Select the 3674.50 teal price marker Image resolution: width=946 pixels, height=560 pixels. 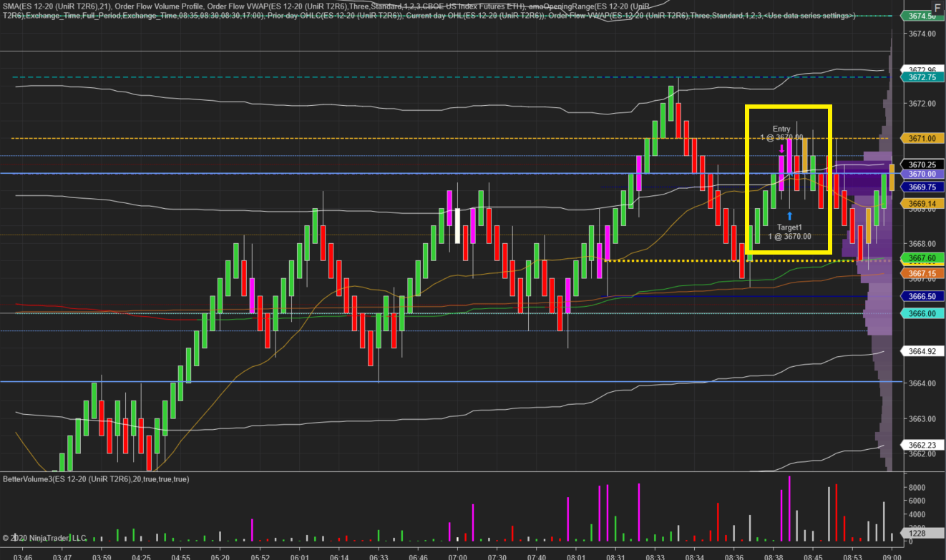click(922, 16)
